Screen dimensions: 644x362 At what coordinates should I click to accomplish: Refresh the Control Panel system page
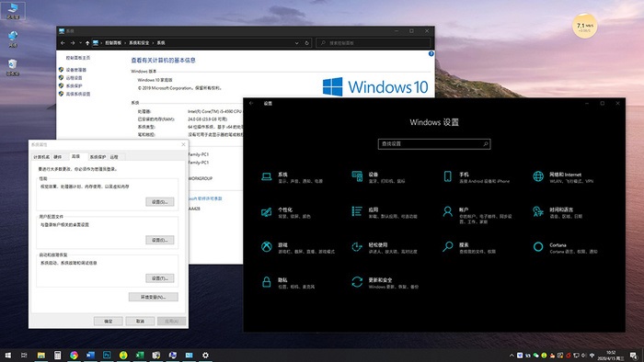[306, 43]
